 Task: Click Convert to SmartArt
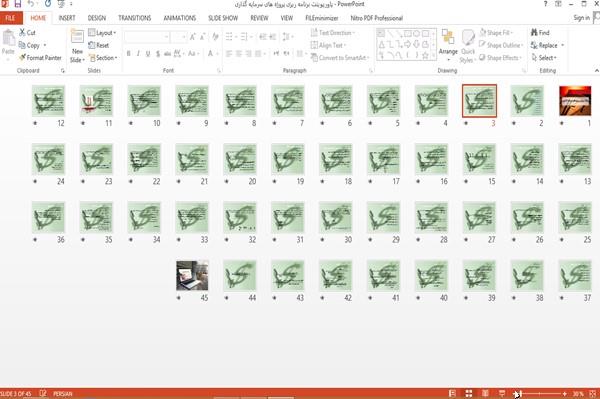pyautogui.click(x=340, y=58)
